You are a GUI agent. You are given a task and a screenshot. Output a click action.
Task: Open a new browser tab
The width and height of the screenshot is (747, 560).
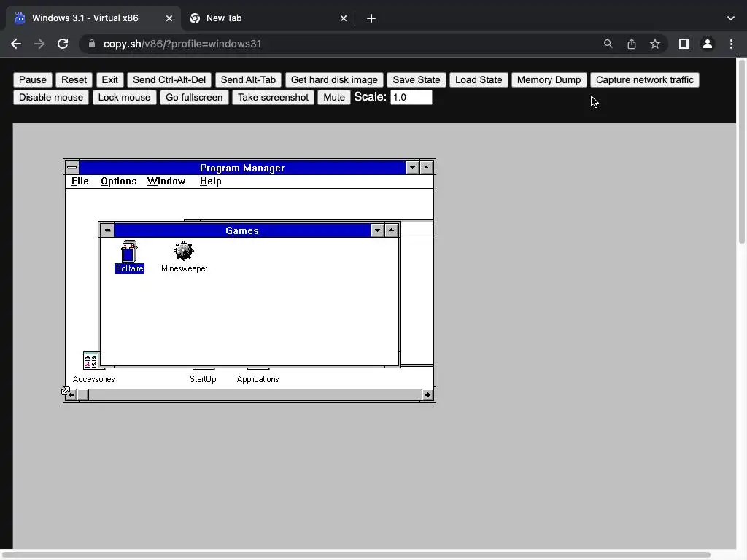[371, 18]
